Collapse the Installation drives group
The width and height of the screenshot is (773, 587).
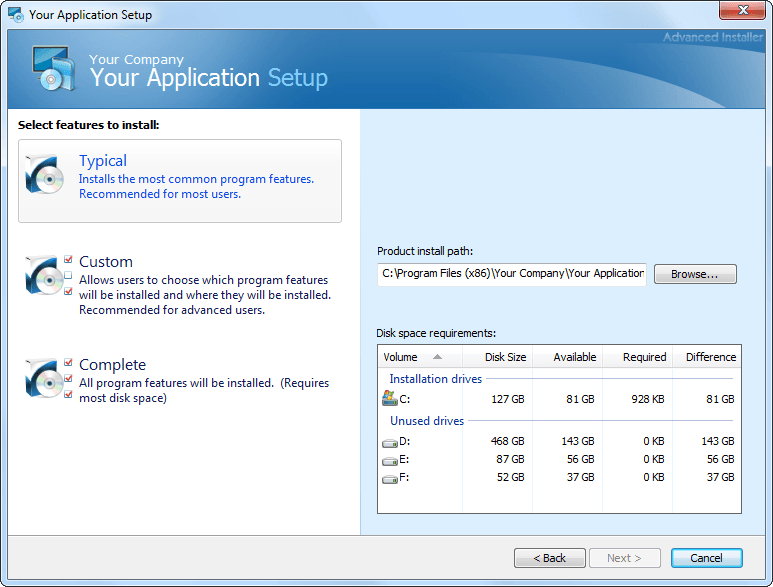(435, 379)
